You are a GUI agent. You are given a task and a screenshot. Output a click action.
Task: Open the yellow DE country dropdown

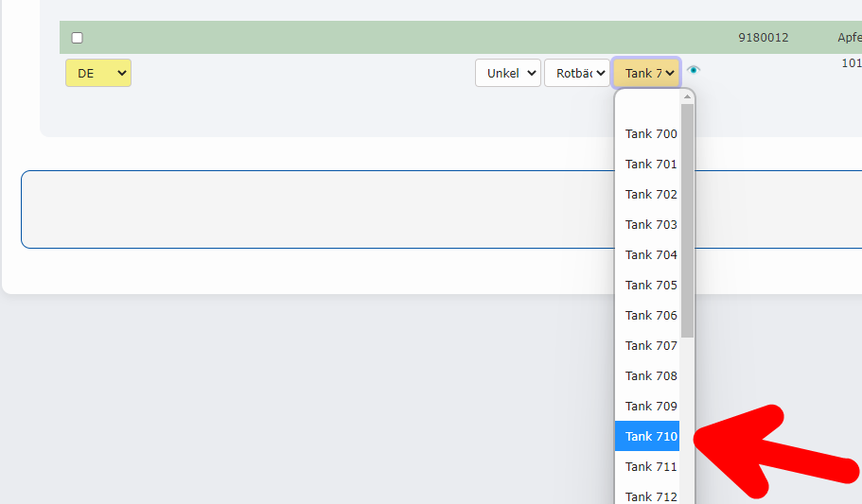(x=98, y=73)
